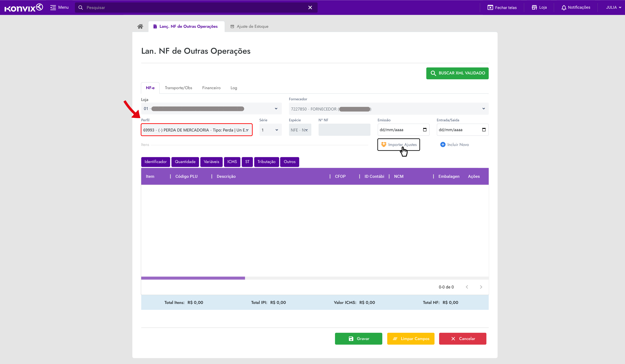Screen dimensions: 625x364
Task: Click the home icon tab
Action: coord(140,26)
